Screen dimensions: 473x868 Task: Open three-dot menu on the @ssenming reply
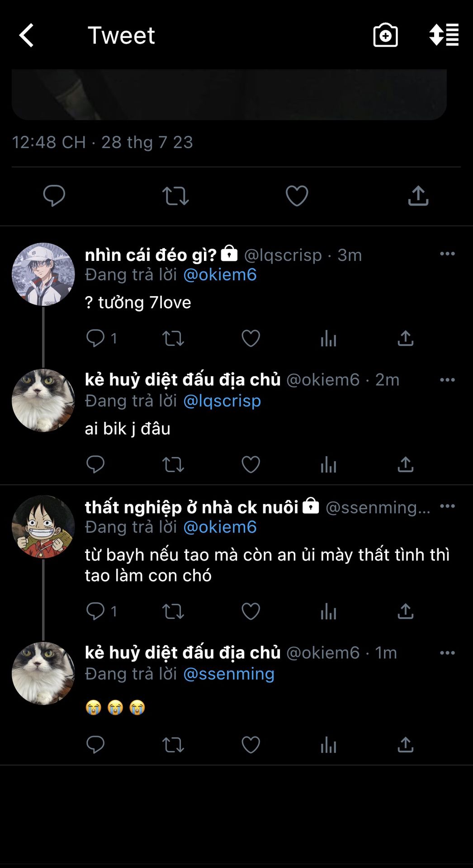point(447,506)
